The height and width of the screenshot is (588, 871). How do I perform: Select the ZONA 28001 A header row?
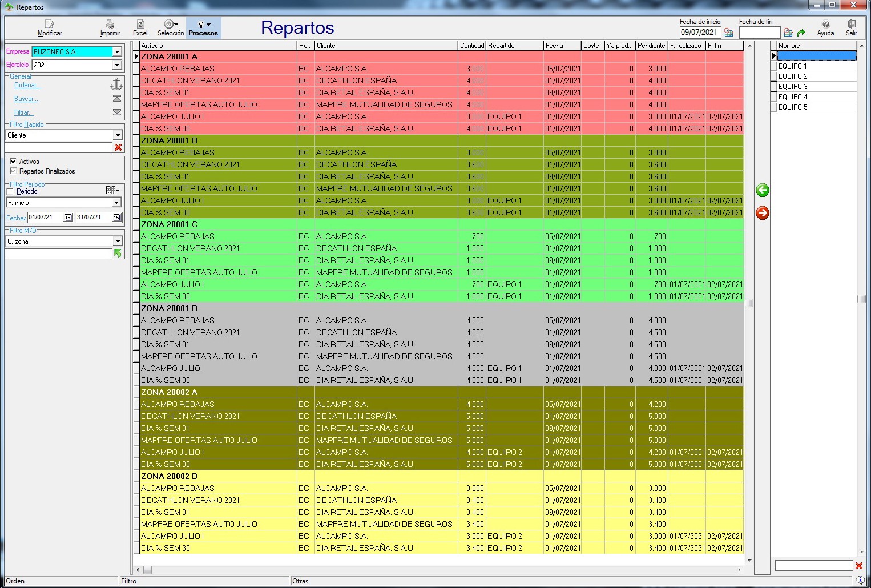click(442, 57)
